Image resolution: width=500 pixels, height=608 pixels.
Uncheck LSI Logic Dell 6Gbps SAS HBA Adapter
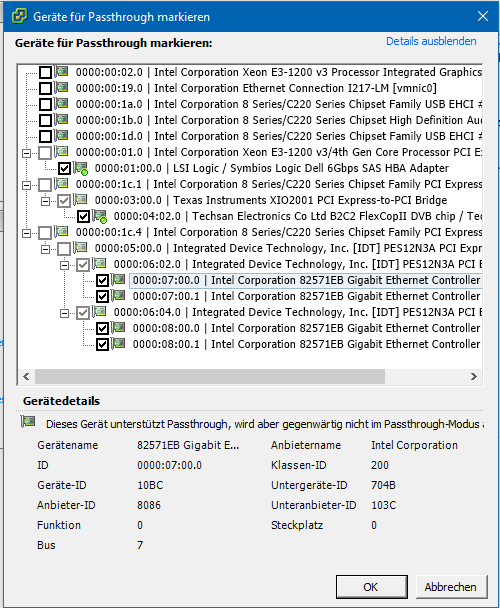pyautogui.click(x=64, y=169)
